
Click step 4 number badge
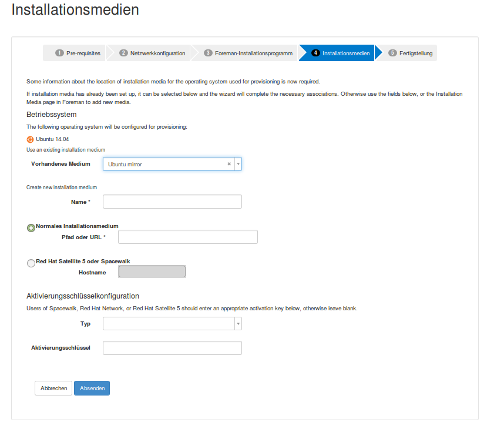pos(315,53)
